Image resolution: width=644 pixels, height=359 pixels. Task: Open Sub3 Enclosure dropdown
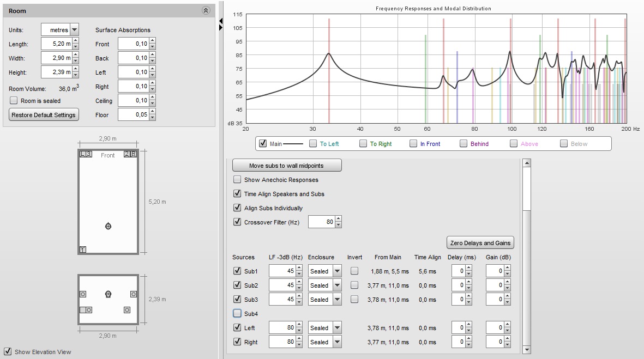click(337, 300)
